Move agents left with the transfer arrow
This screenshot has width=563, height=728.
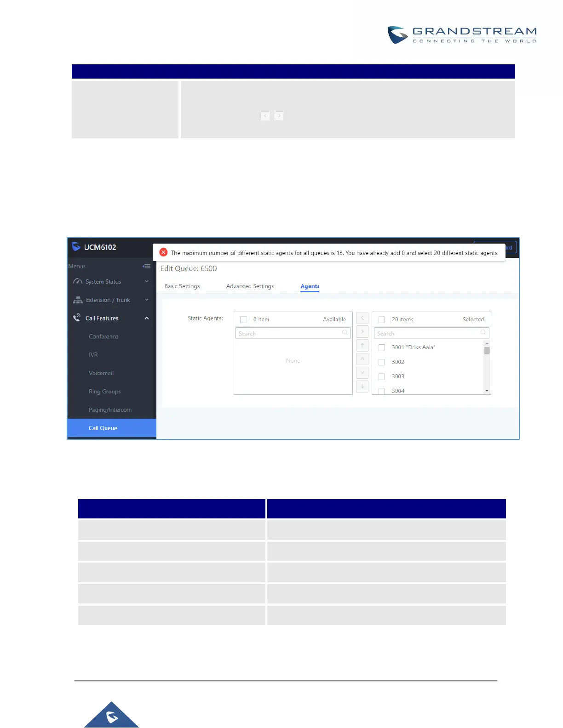point(362,318)
